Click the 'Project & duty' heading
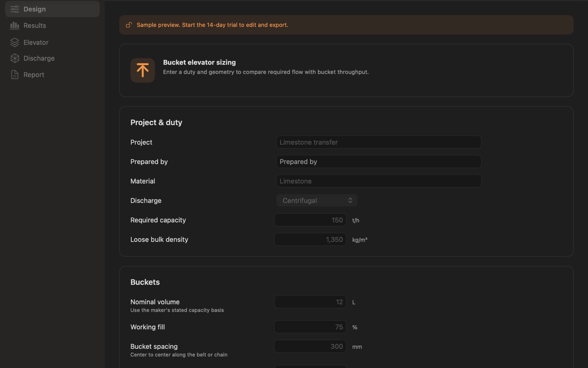This screenshot has height=368, width=588. point(156,122)
